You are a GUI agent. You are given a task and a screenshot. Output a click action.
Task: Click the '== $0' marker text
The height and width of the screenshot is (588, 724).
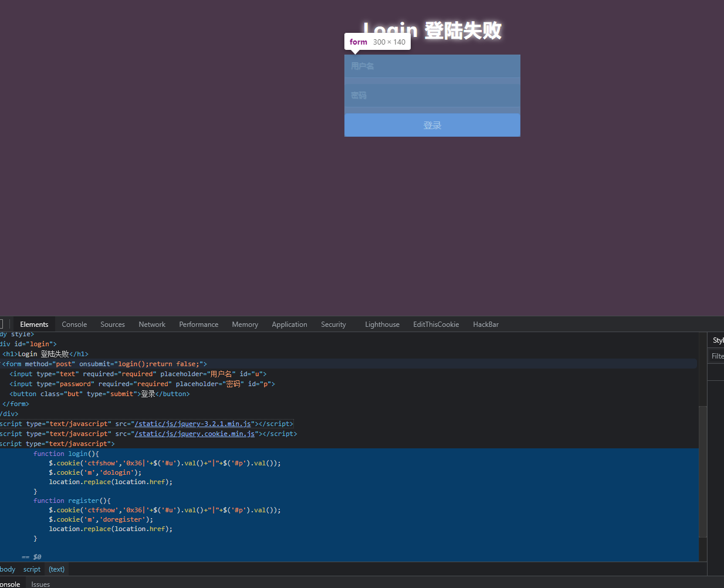pyautogui.click(x=32, y=557)
